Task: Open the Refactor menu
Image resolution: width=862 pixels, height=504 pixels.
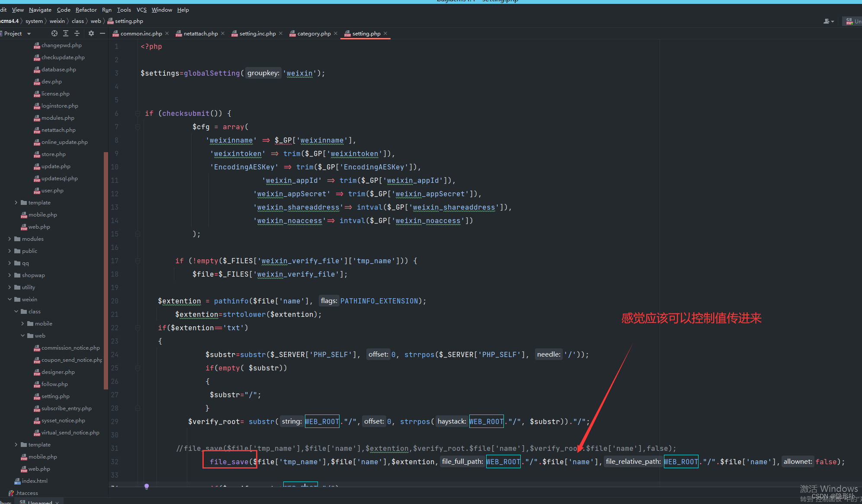Action: pyautogui.click(x=86, y=10)
